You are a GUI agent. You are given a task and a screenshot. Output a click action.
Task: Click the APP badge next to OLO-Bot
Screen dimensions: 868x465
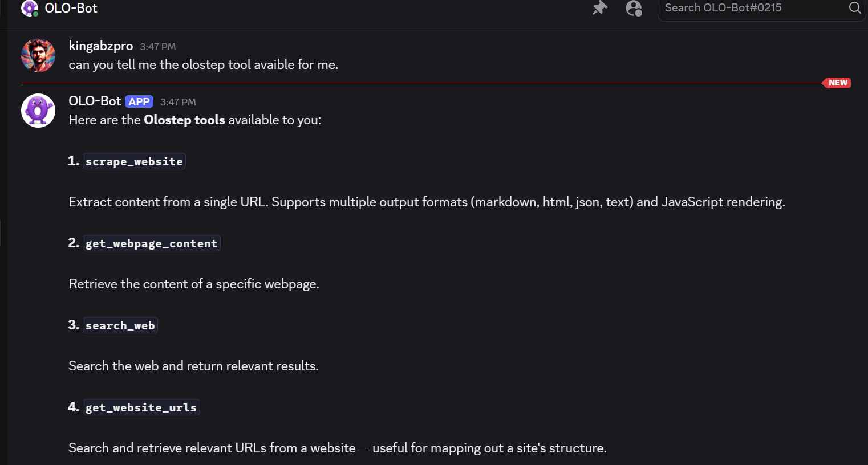139,101
